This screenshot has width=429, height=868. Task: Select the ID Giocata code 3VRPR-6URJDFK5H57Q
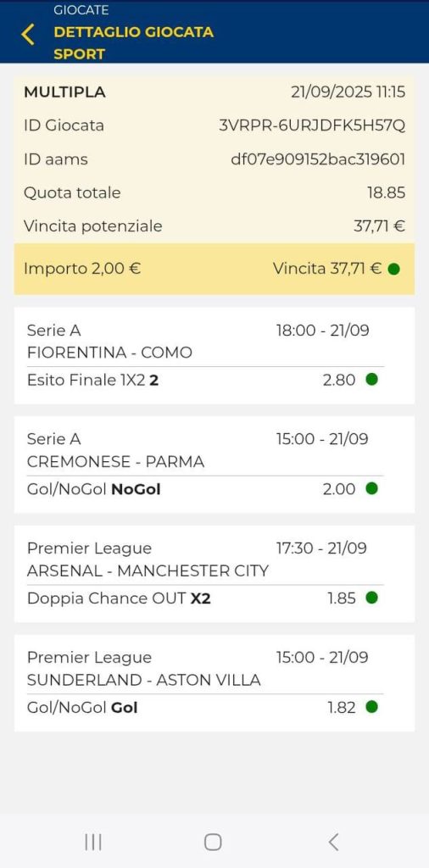coord(312,125)
